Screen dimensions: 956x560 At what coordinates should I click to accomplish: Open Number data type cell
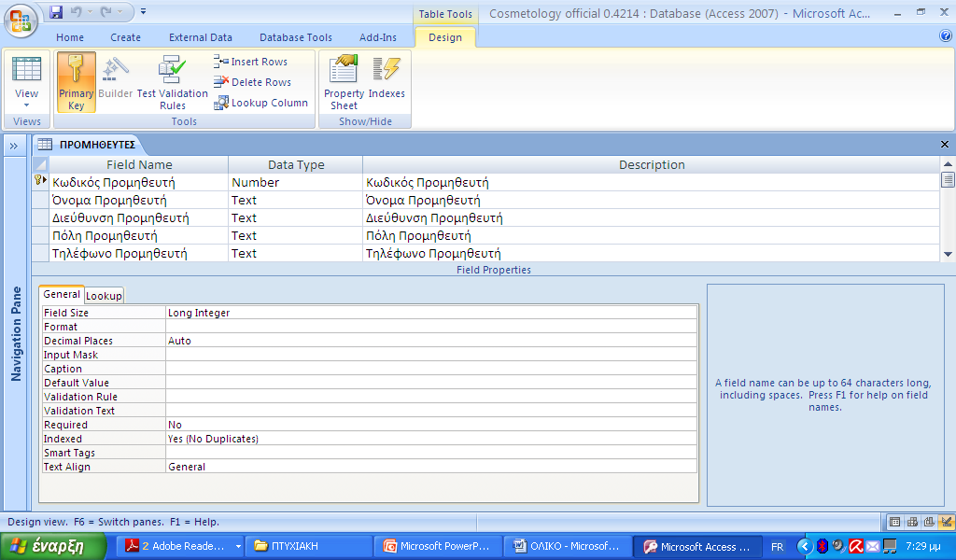(296, 182)
